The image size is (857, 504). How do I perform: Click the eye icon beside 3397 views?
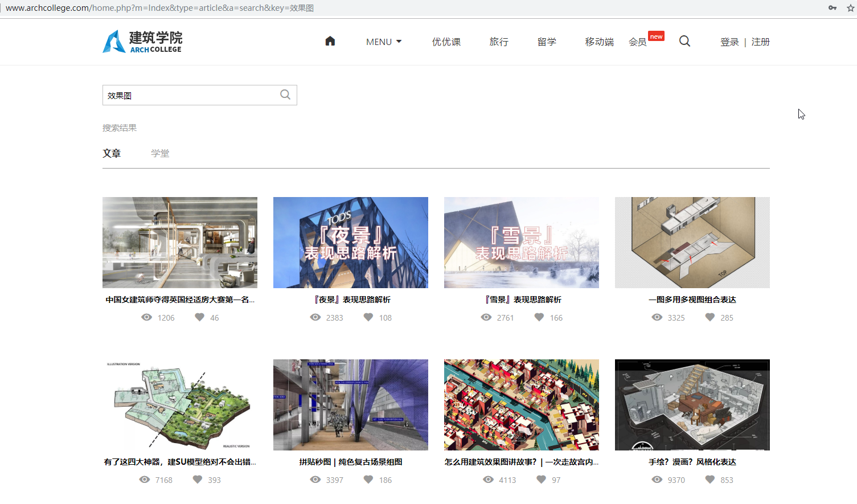tap(315, 480)
